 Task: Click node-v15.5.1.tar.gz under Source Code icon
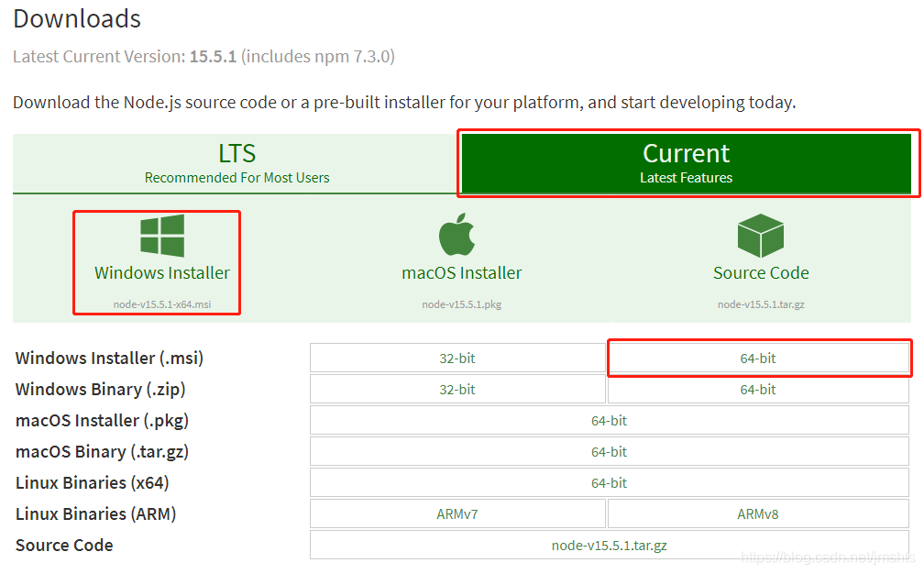tap(761, 304)
